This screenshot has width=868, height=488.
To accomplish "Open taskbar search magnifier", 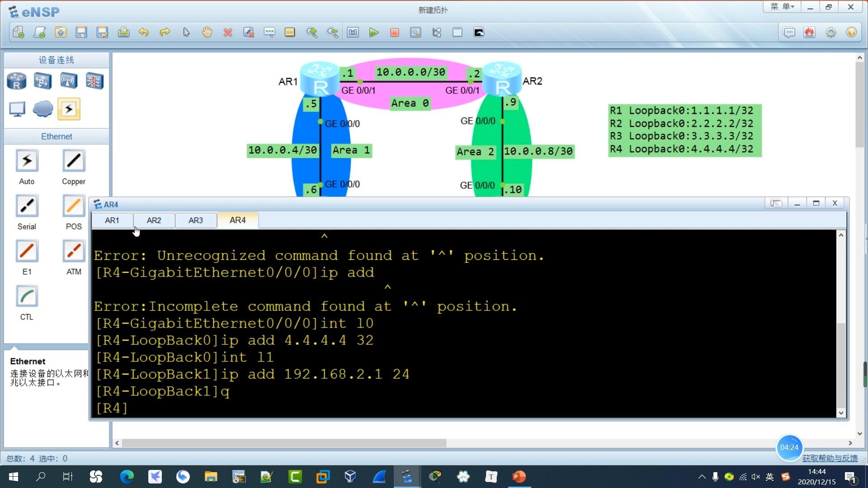I will [41, 477].
